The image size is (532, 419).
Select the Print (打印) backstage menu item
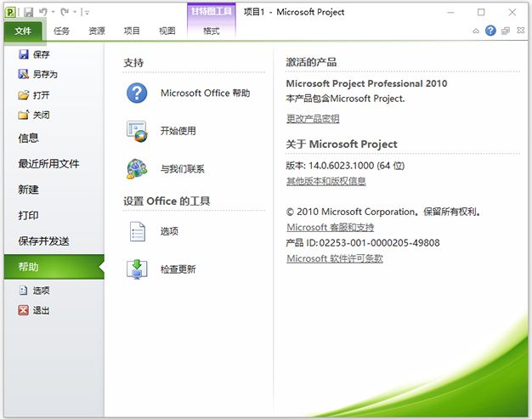29,215
